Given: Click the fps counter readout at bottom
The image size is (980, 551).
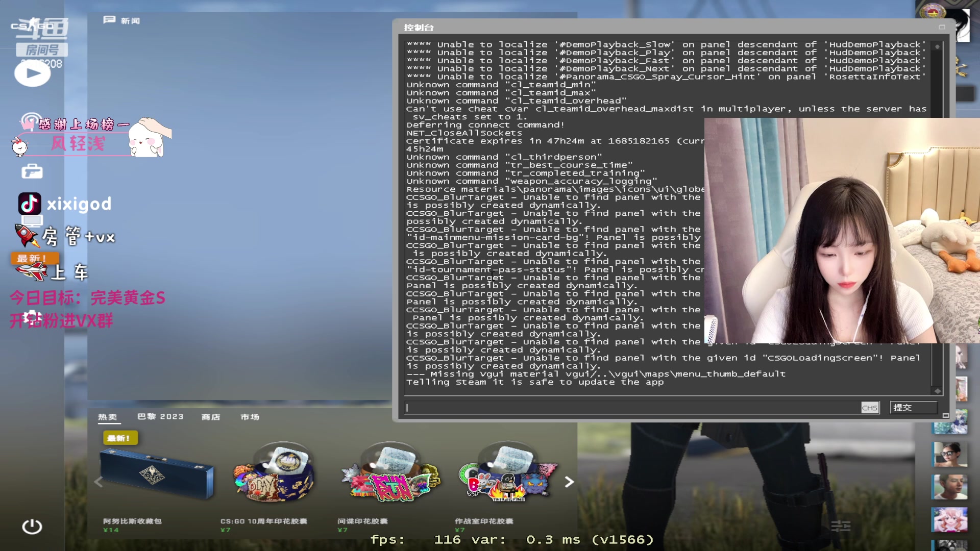Looking at the screenshot, I should tap(512, 540).
